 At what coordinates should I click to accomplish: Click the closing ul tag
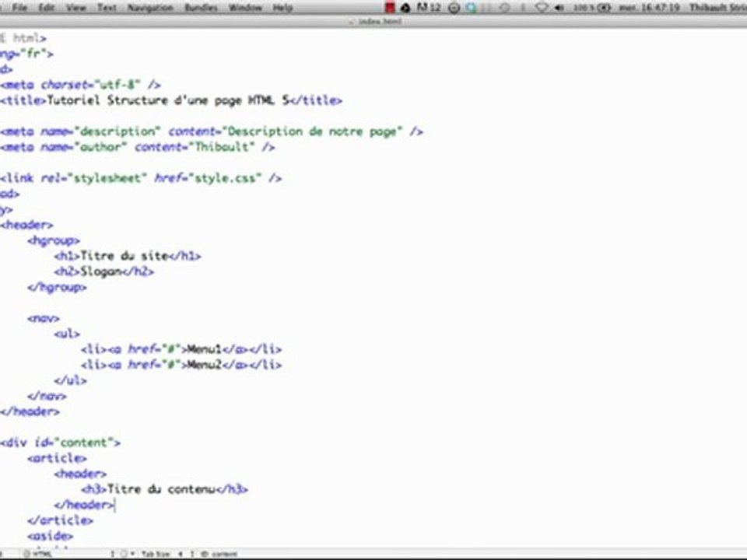[x=71, y=380]
